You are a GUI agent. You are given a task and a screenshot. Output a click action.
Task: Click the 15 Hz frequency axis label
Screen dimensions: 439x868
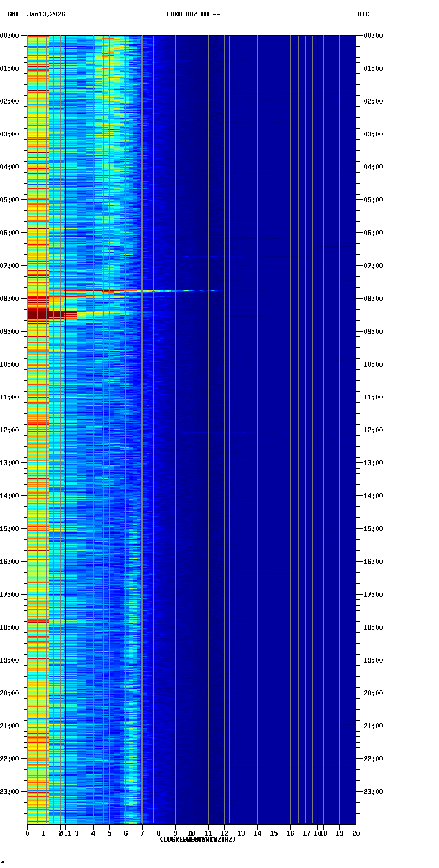(x=274, y=833)
